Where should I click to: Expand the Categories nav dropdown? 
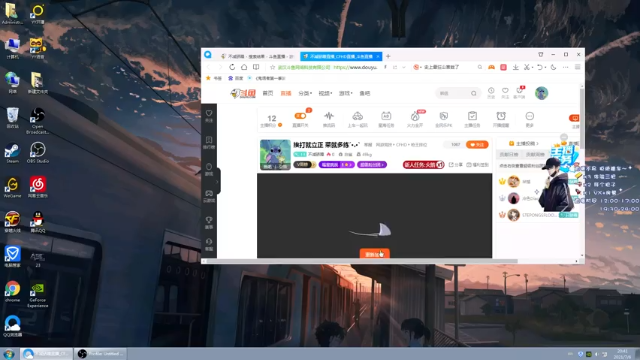coord(305,93)
